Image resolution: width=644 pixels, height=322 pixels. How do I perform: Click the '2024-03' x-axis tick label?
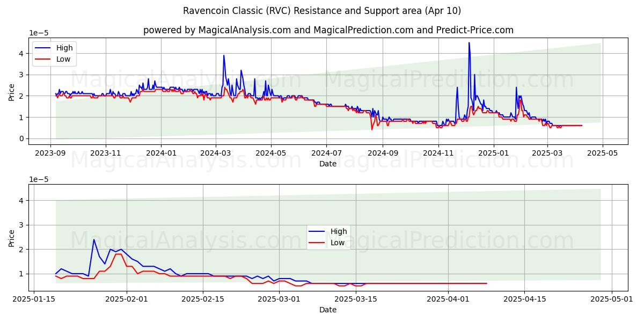(216, 153)
